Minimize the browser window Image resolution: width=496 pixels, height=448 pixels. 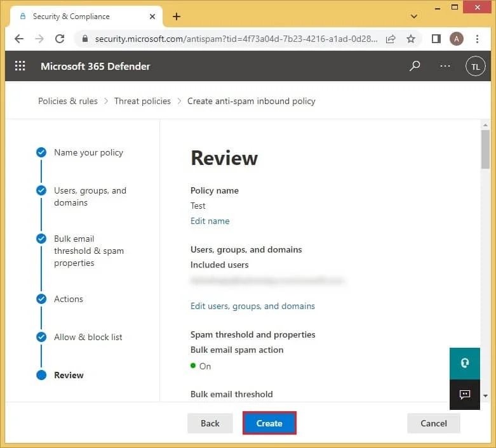point(438,8)
